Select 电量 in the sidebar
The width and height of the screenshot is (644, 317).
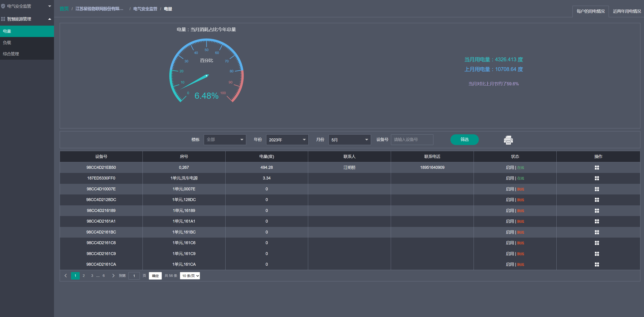[x=27, y=31]
